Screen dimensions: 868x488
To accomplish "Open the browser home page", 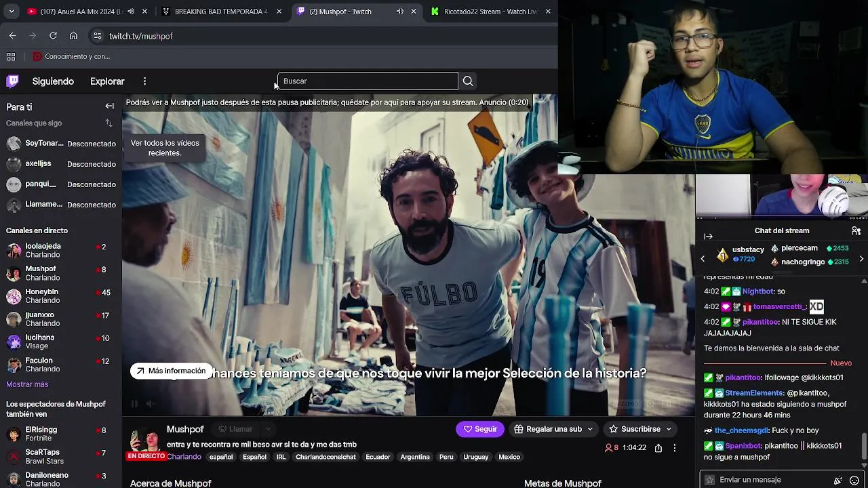I will tap(73, 36).
